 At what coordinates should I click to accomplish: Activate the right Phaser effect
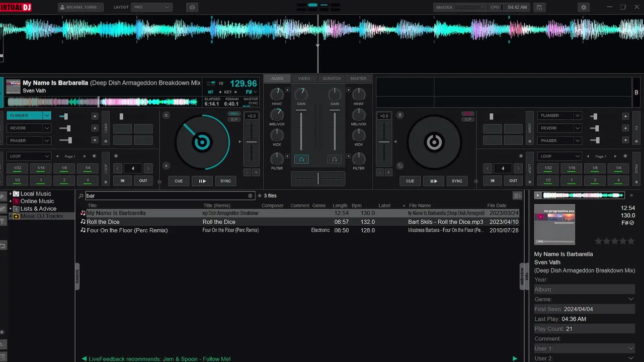point(555,141)
